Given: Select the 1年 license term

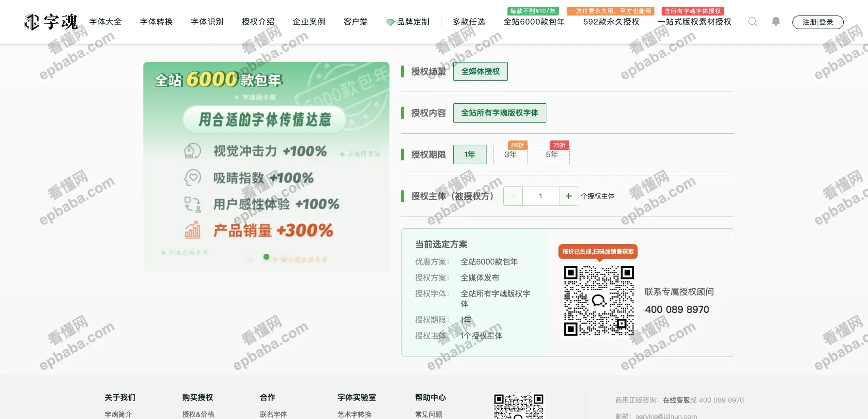Looking at the screenshot, I should click(469, 155).
